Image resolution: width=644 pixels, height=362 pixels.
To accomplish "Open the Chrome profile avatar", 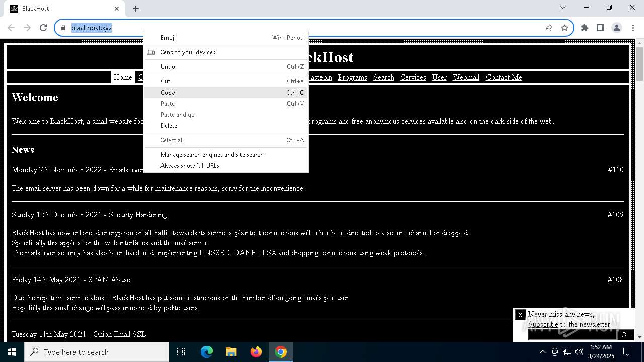I will coord(617,28).
